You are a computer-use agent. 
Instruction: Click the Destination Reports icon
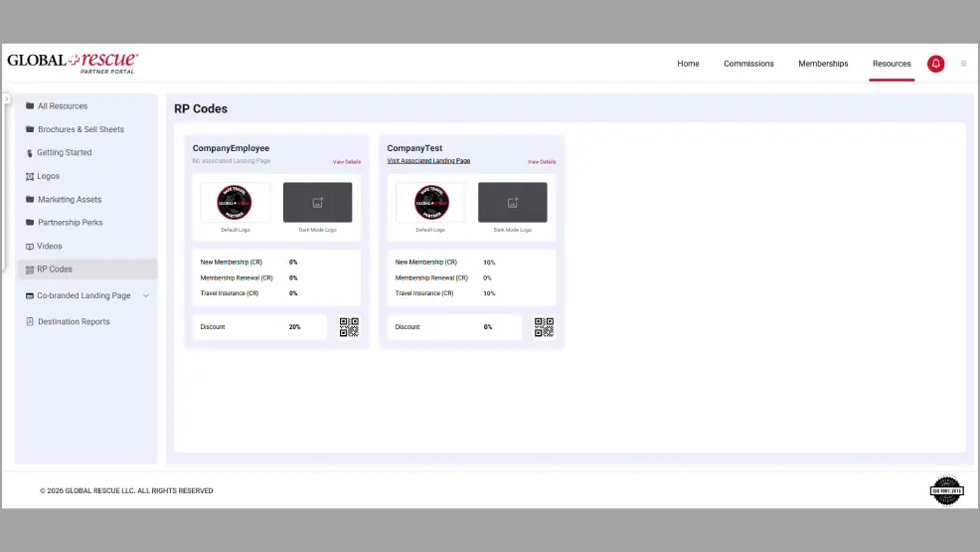pyautogui.click(x=30, y=321)
